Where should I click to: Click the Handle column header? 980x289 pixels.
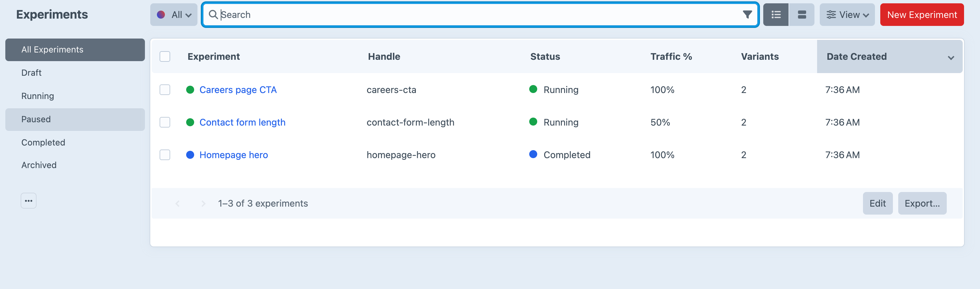coord(384,56)
